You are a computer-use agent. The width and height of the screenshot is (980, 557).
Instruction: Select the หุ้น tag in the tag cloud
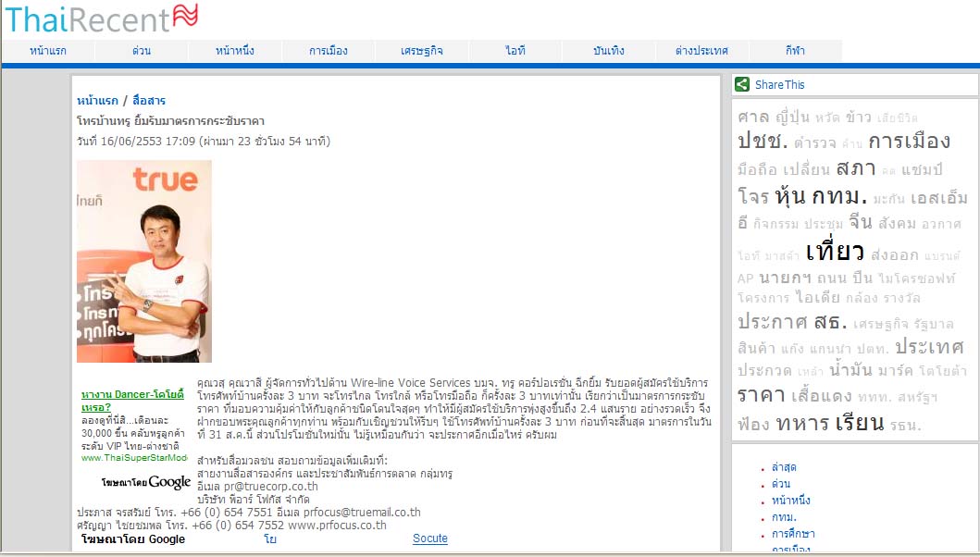pos(790,195)
